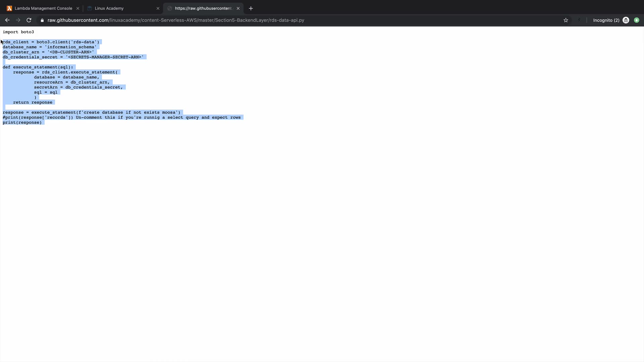Select the raw.githubusercontent tab

pos(203,8)
